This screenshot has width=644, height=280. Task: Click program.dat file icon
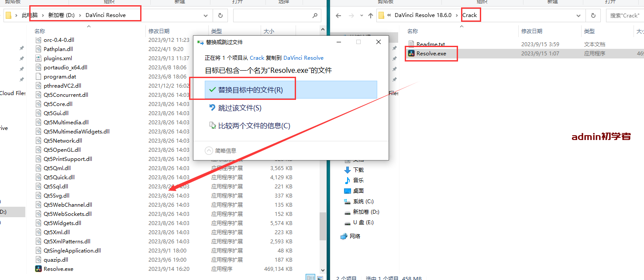pos(38,76)
